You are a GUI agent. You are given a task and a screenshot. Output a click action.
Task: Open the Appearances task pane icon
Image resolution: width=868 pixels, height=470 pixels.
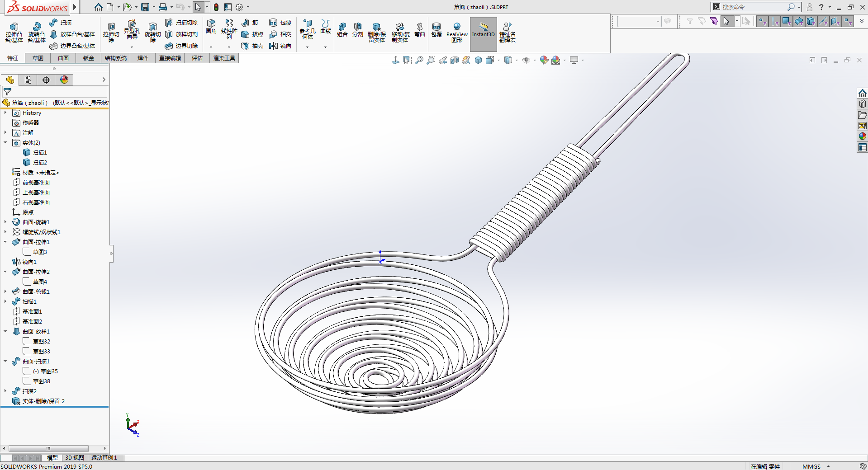(x=863, y=136)
